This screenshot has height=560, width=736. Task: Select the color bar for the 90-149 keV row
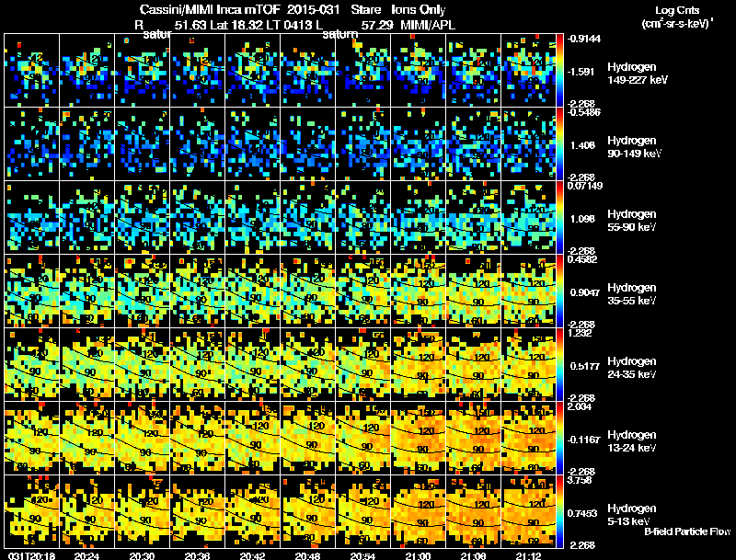click(x=559, y=144)
